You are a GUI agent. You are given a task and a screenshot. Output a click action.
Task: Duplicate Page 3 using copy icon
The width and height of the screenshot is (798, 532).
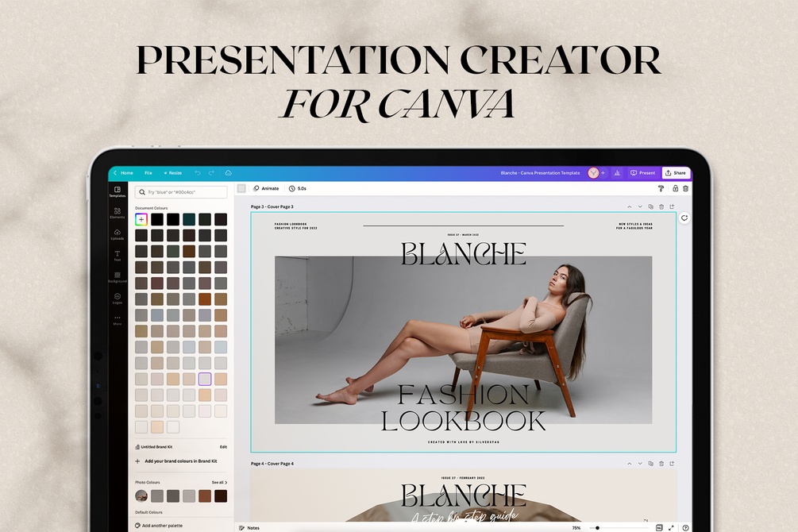[650, 206]
